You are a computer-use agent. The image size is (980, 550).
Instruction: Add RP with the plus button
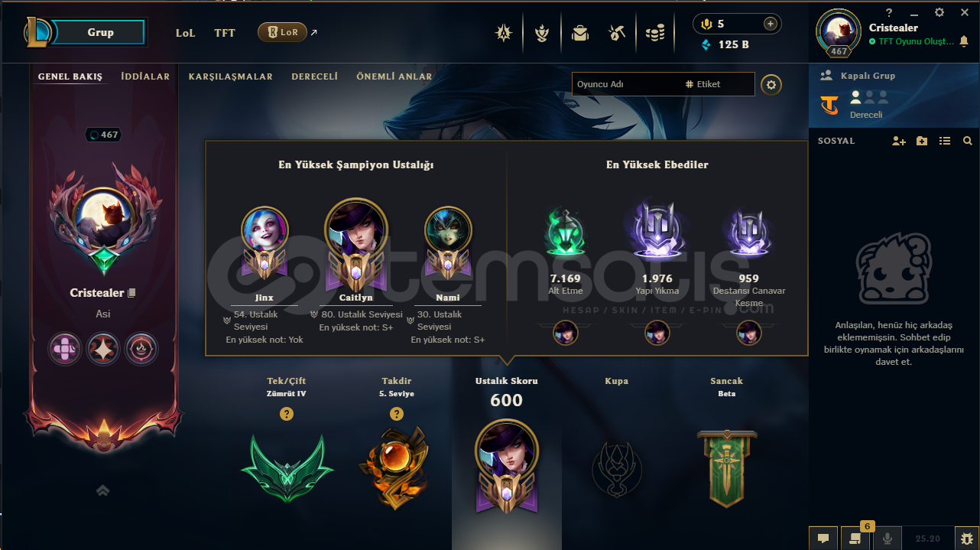[770, 24]
